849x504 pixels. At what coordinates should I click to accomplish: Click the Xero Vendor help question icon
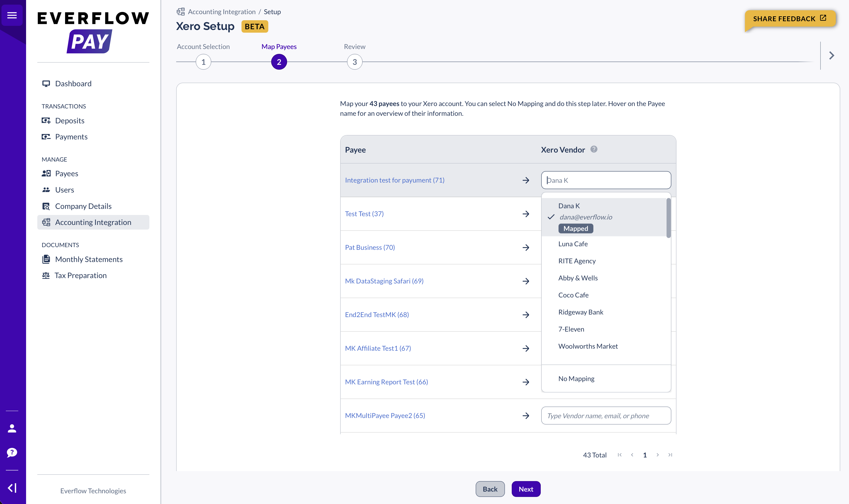point(594,149)
